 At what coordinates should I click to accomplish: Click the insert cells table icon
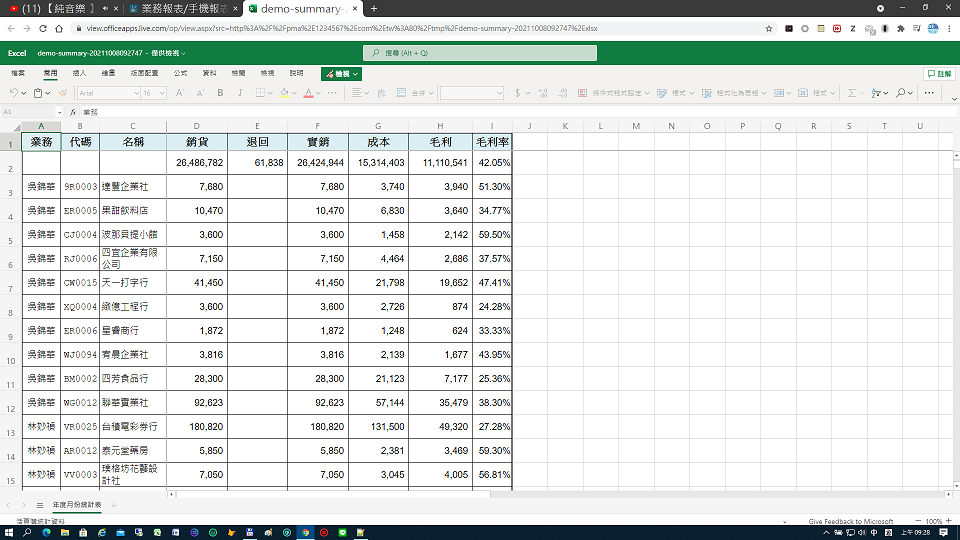[779, 93]
